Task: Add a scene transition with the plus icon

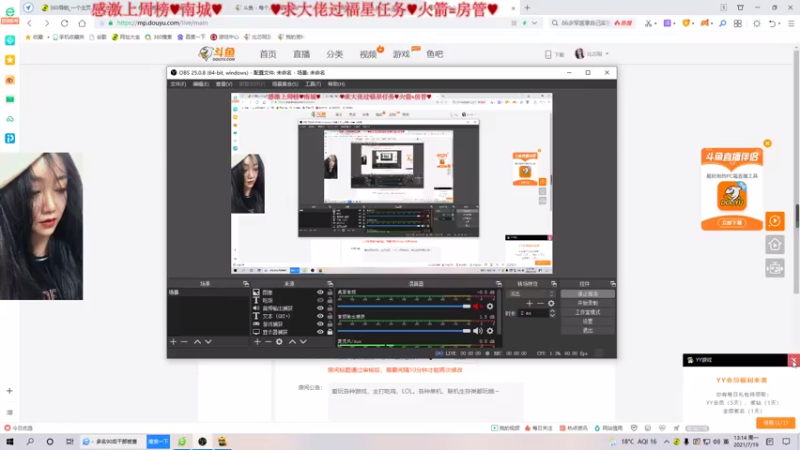Action: (529, 303)
